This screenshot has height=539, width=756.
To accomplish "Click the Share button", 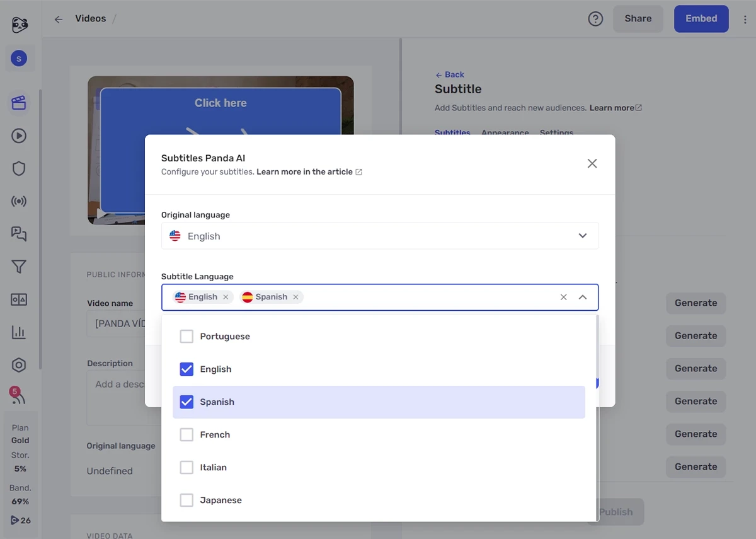I will pos(638,19).
